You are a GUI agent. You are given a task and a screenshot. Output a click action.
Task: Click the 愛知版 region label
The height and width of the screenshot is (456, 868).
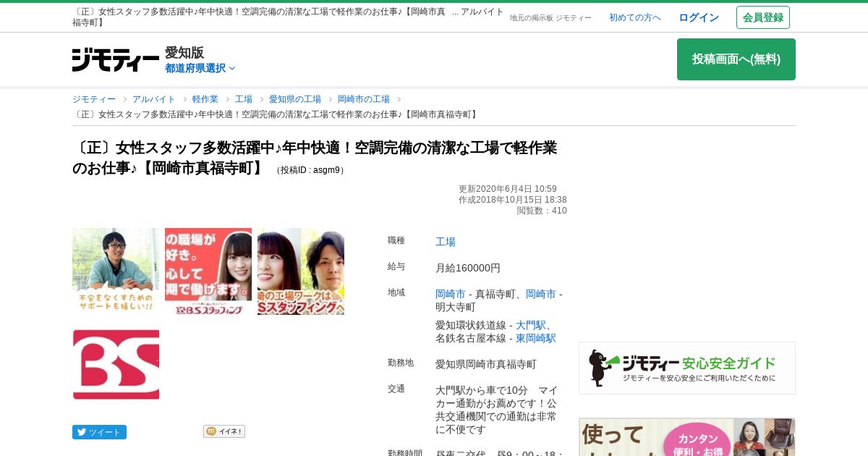[184, 52]
